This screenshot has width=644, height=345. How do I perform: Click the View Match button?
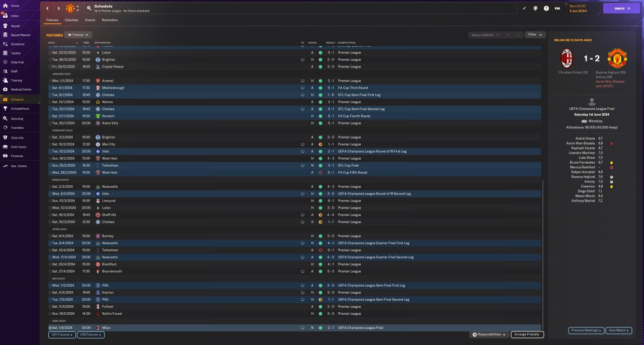619,330
